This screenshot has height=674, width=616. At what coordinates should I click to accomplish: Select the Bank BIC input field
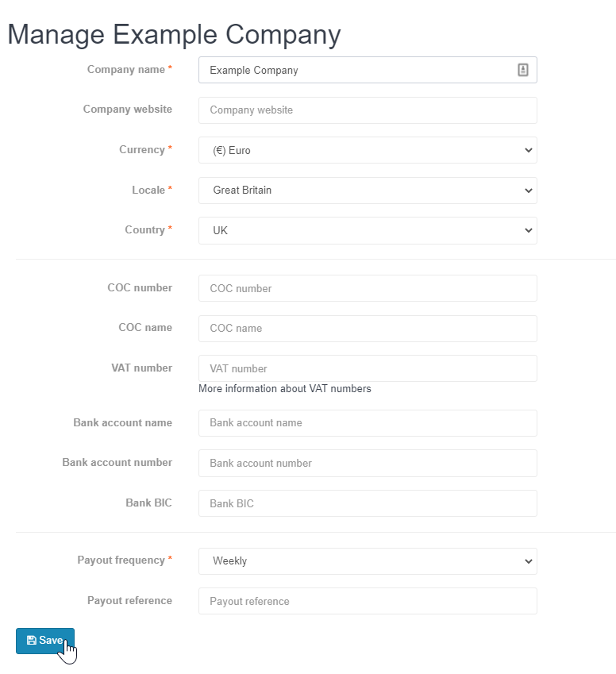tap(368, 503)
